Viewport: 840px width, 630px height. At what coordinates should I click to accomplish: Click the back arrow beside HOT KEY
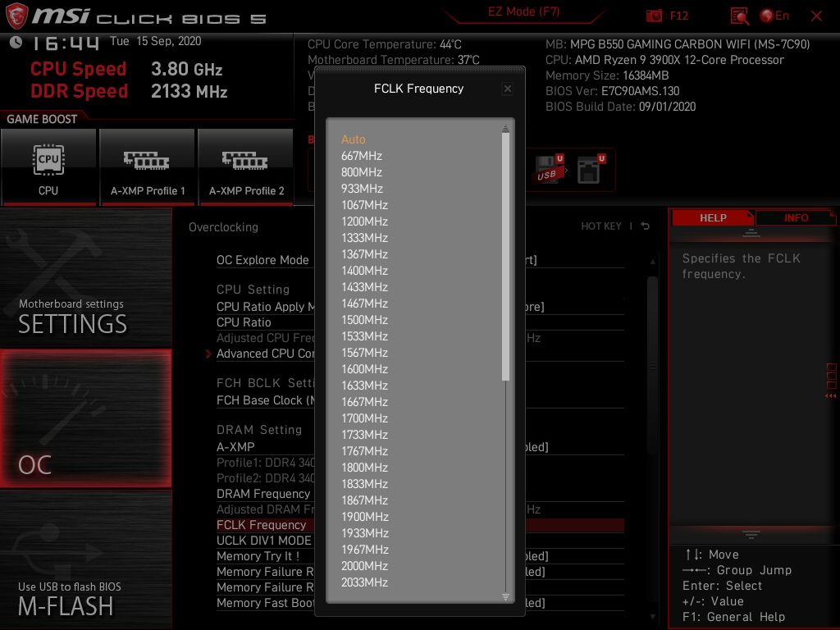pyautogui.click(x=645, y=226)
